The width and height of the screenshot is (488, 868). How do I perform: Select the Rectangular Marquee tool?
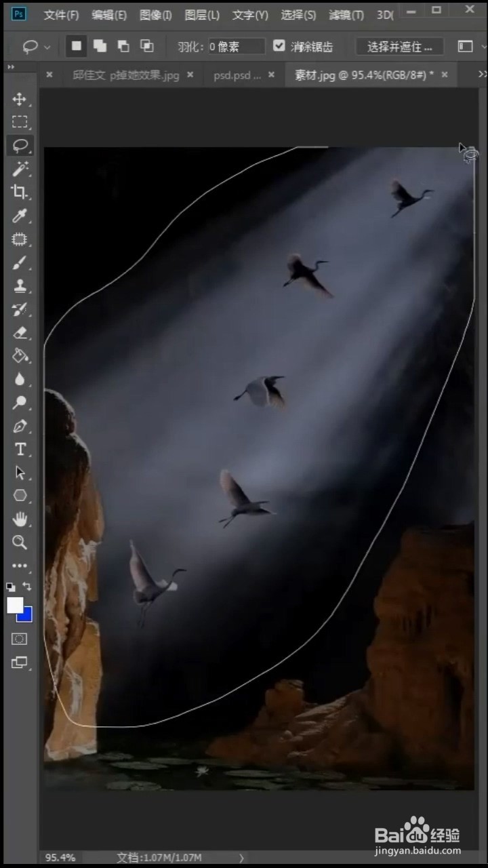(x=20, y=122)
